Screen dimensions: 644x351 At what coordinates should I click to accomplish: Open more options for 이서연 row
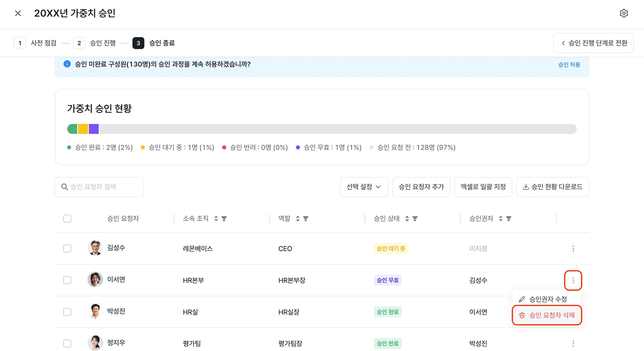[x=573, y=280]
